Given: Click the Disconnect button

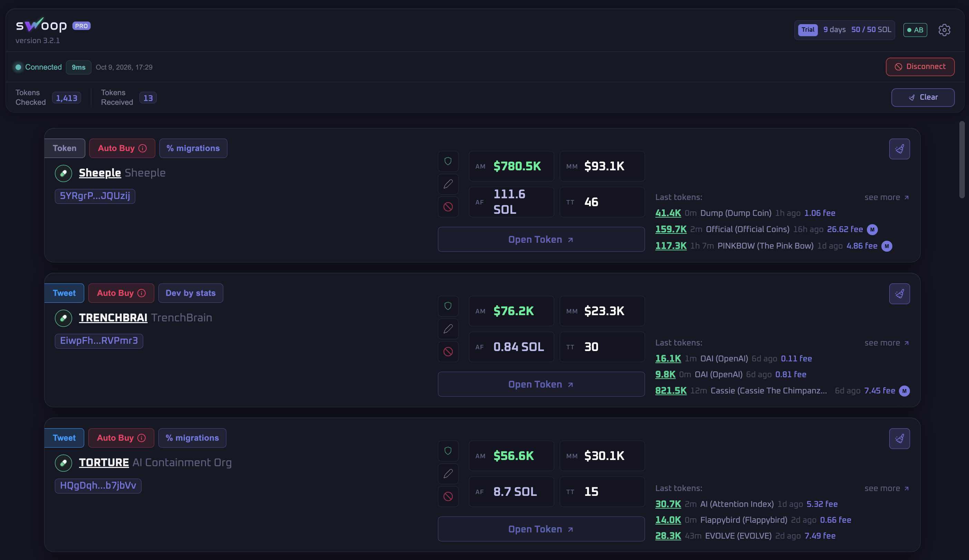Looking at the screenshot, I should pos(920,67).
